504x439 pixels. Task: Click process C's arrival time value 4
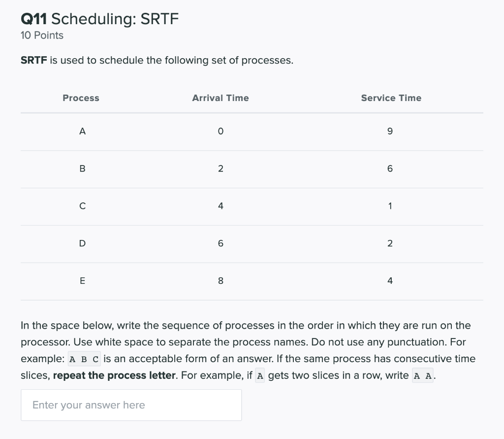click(220, 206)
